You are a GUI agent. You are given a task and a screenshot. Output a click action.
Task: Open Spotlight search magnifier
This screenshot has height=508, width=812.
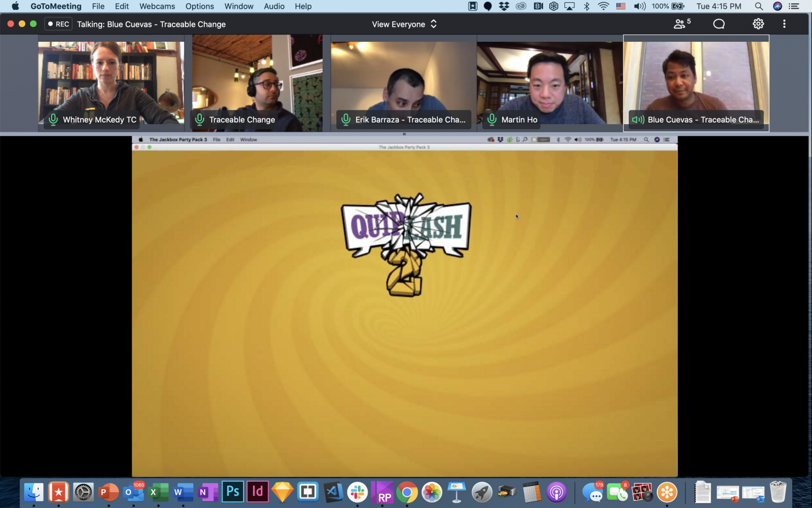pyautogui.click(x=759, y=6)
